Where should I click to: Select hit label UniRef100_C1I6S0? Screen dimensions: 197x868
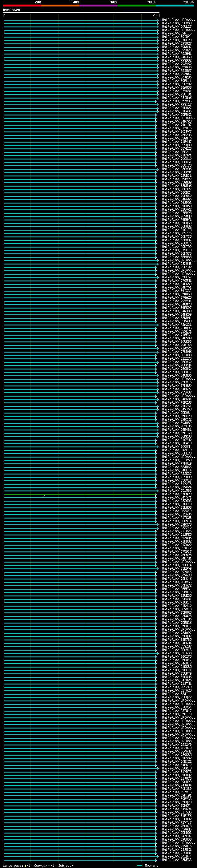click(176, 653)
